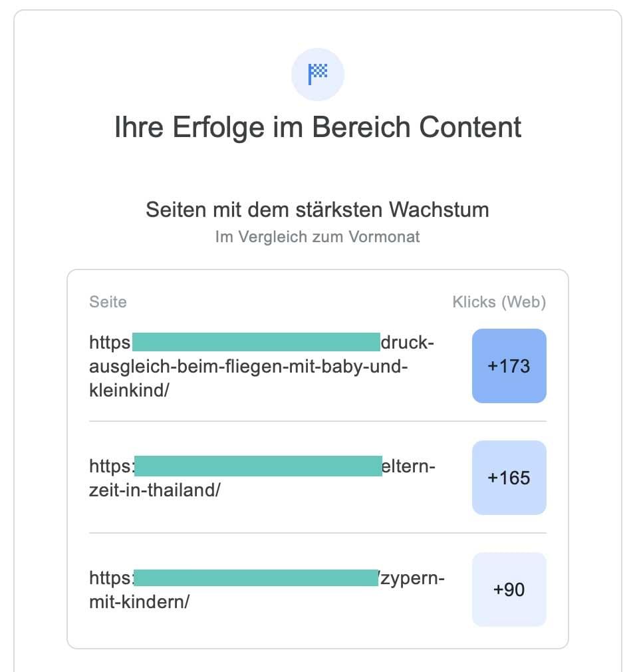
Task: Click the 'https' prefix of the first URL
Action: click(x=110, y=343)
